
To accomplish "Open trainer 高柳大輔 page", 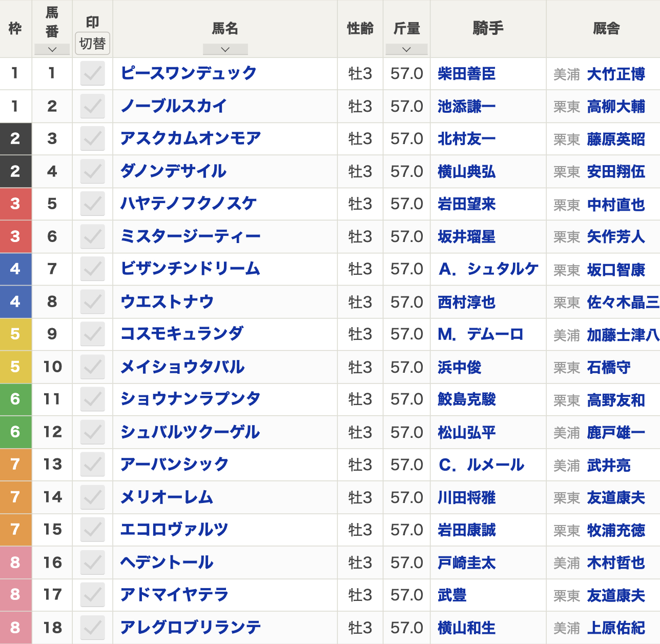I will (616, 107).
